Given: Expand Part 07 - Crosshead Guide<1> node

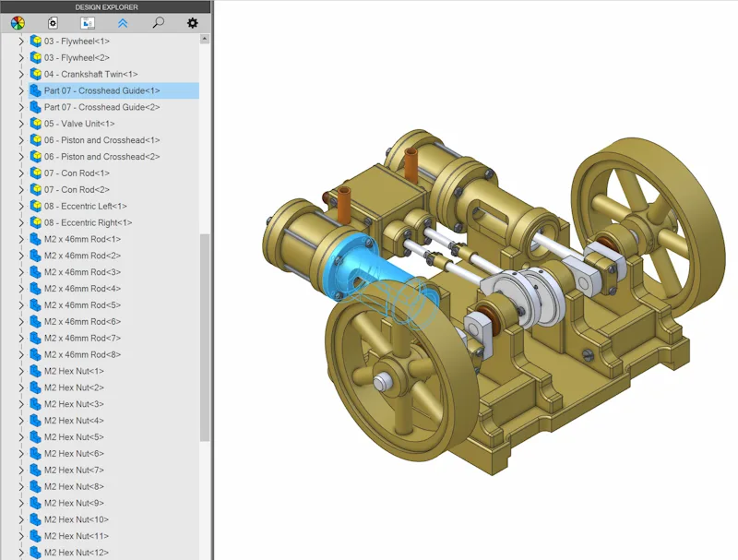Looking at the screenshot, I should (x=21, y=90).
